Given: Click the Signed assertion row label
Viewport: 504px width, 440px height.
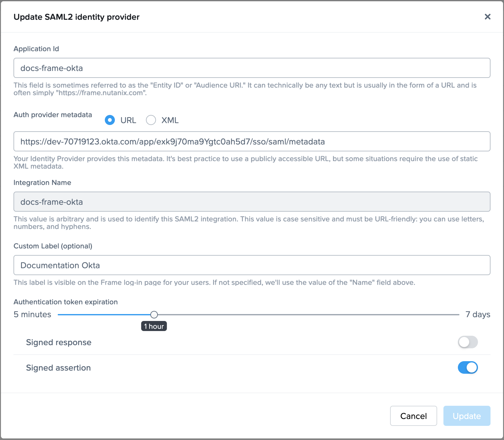Looking at the screenshot, I should point(58,367).
